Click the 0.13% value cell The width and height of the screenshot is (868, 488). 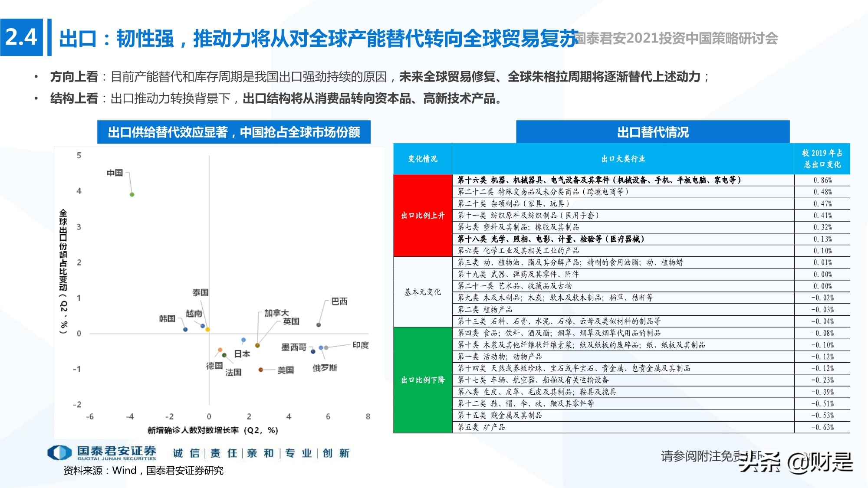tap(822, 239)
